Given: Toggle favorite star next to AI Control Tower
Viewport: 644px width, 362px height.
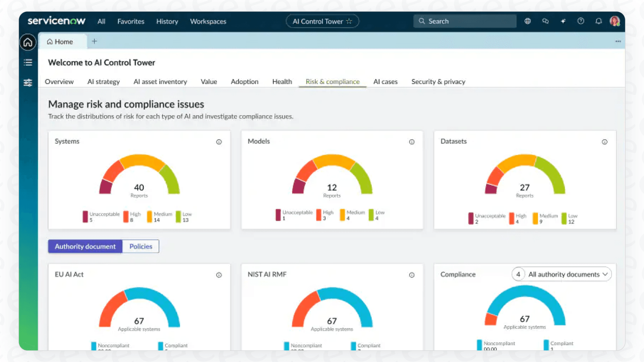Looking at the screenshot, I should click(349, 21).
